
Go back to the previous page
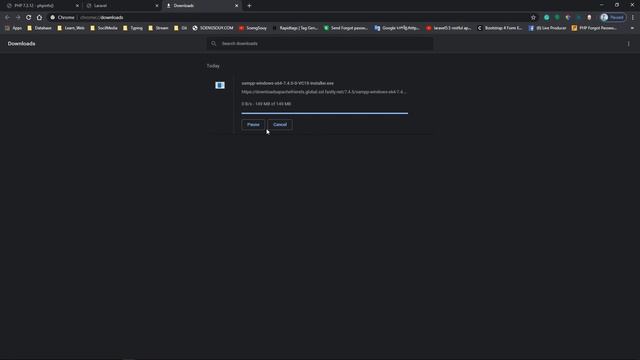(7, 18)
